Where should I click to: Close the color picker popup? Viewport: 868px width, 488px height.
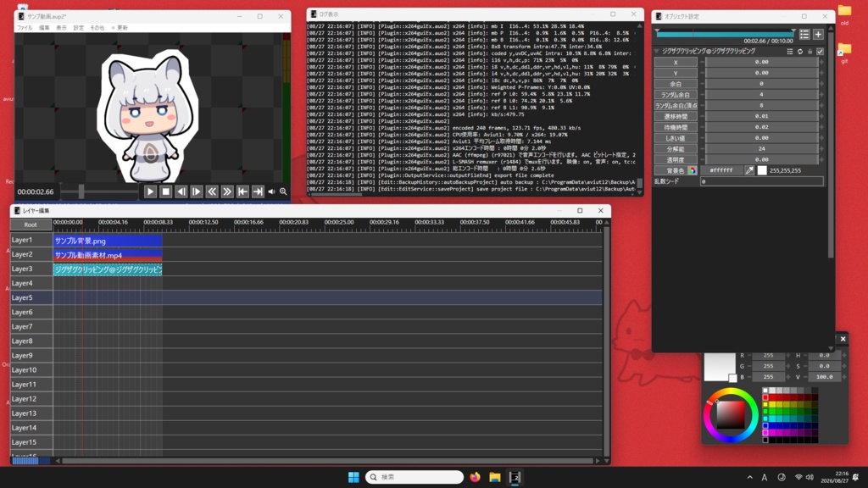pyautogui.click(x=843, y=339)
